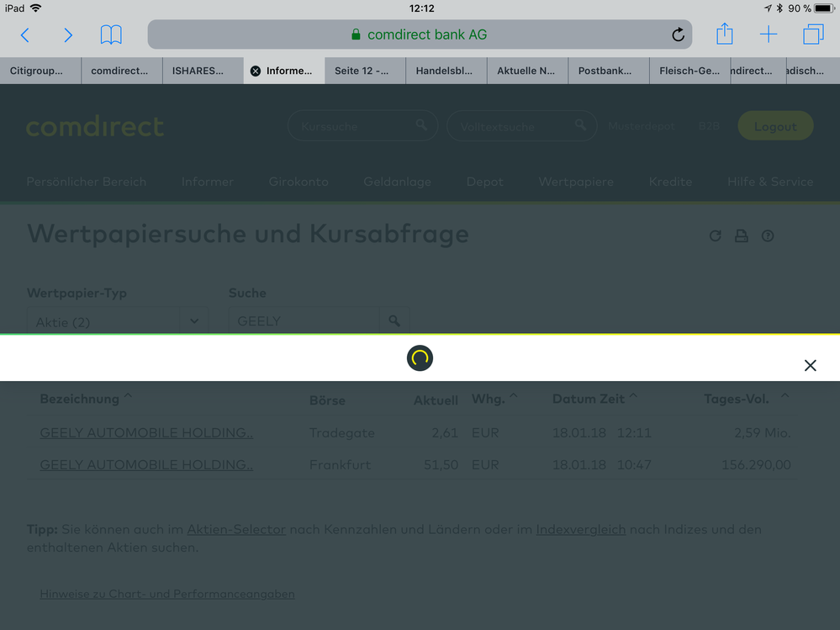
Task: Add a new tab with the plus icon
Action: point(769,34)
